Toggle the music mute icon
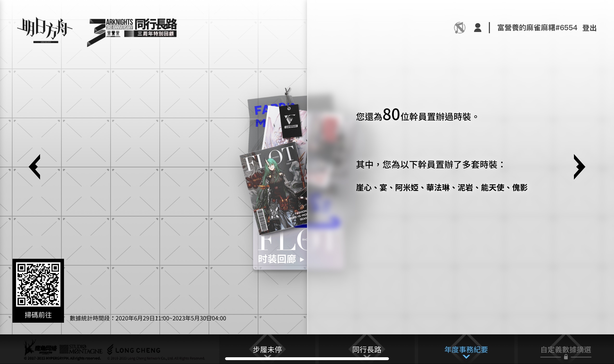This screenshot has height=364, width=614. (x=459, y=28)
